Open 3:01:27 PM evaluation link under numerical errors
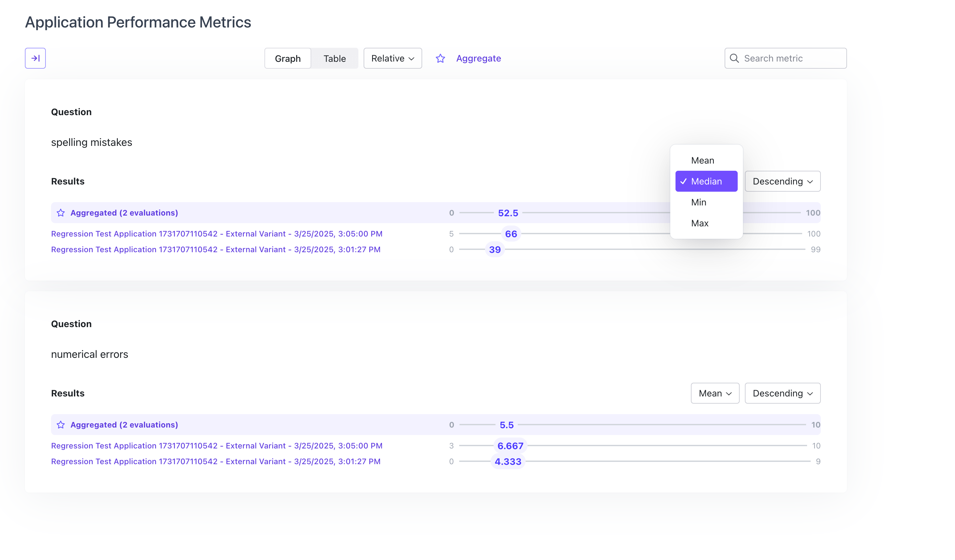Image resolution: width=955 pixels, height=560 pixels. point(216,462)
